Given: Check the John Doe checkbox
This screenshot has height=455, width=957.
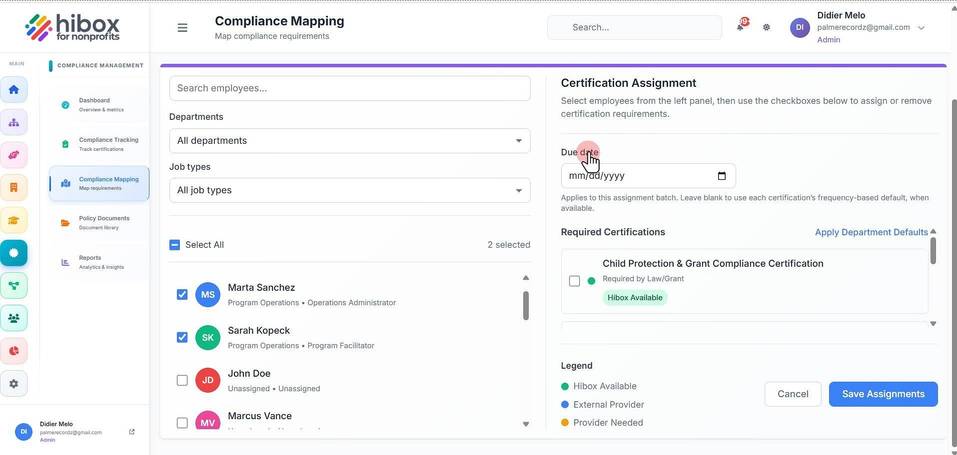Looking at the screenshot, I should pyautogui.click(x=182, y=380).
